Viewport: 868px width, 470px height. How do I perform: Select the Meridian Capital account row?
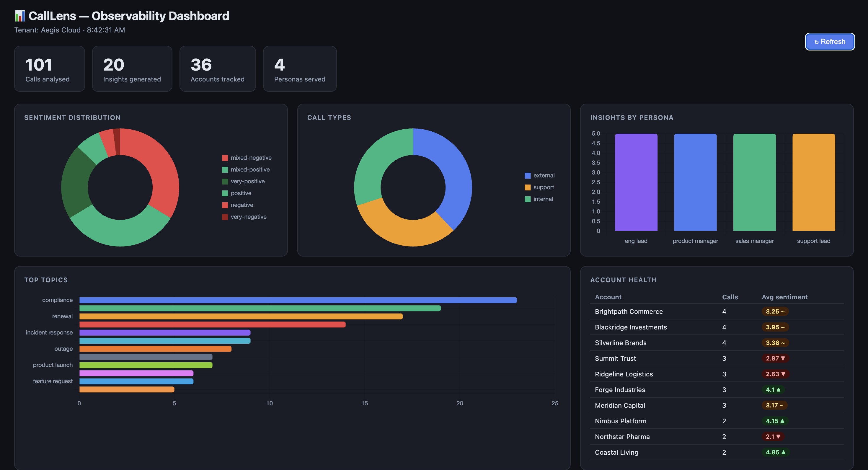(x=717, y=405)
